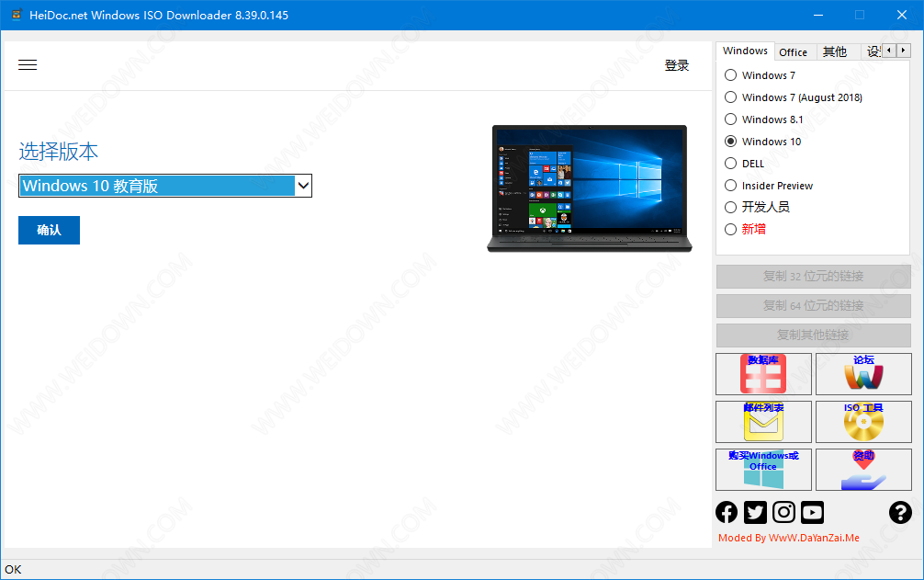
Task: Open the hamburger menu icon
Action: [x=28, y=65]
